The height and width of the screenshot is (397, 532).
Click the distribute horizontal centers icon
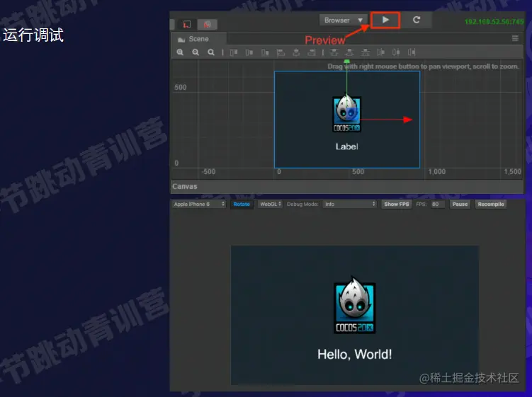[396, 52]
